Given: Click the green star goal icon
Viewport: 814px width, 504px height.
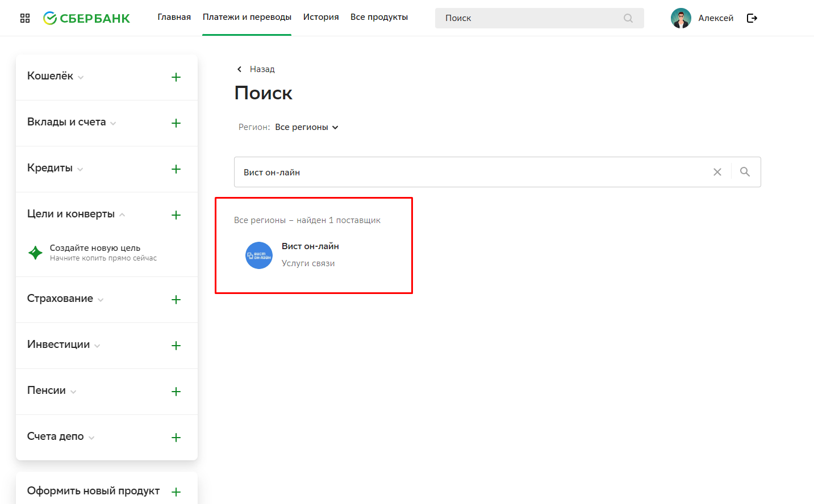Looking at the screenshot, I should click(35, 253).
